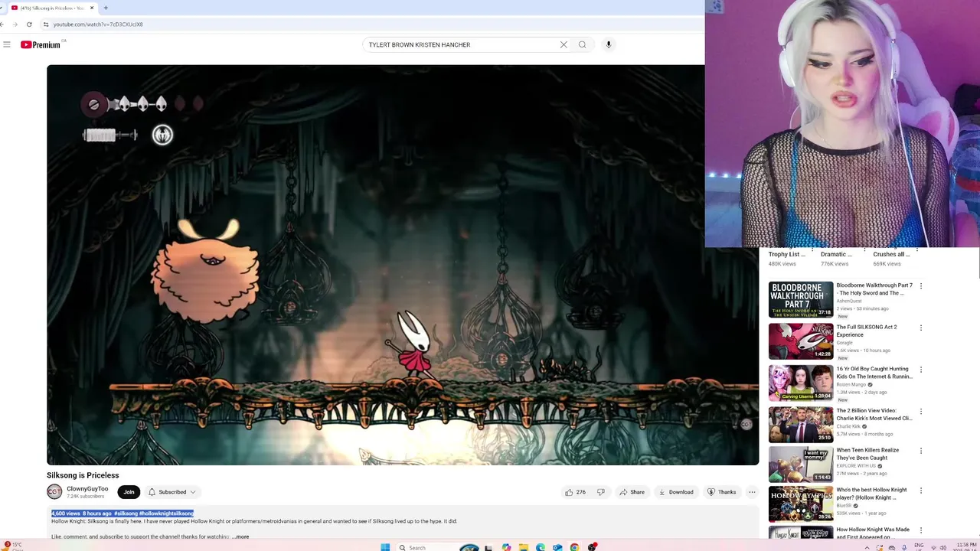Expand the Subscribed notification dropdown
The image size is (980, 551).
click(172, 492)
